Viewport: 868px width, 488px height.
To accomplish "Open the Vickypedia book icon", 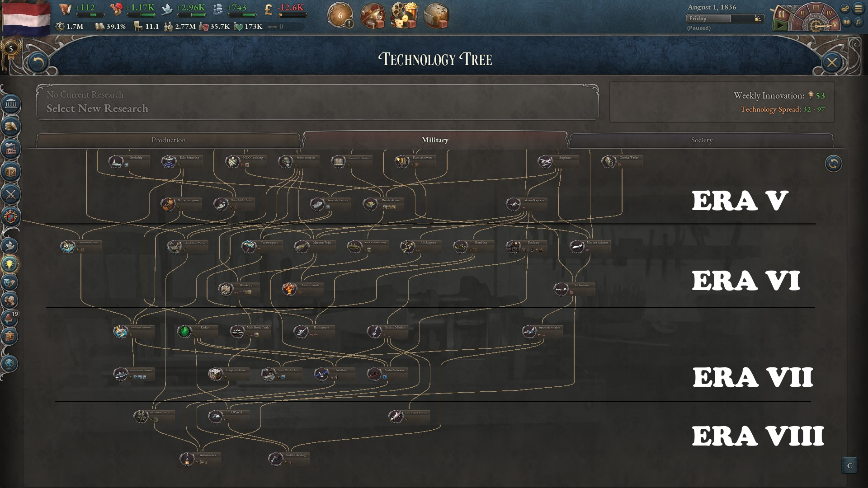I will [x=846, y=22].
